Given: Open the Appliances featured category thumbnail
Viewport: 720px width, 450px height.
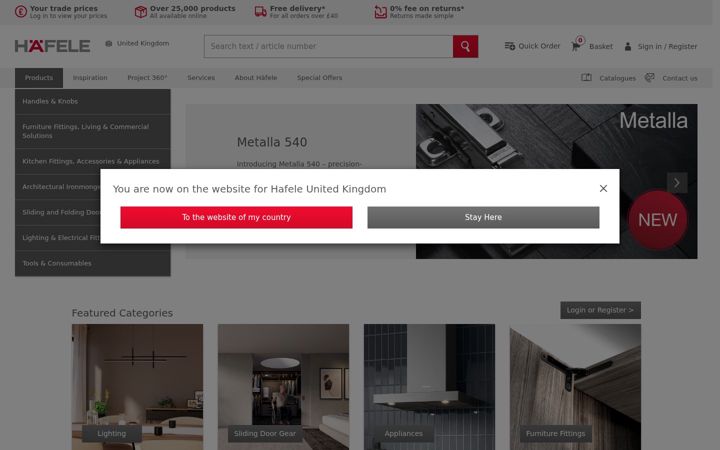Looking at the screenshot, I should pyautogui.click(x=429, y=387).
